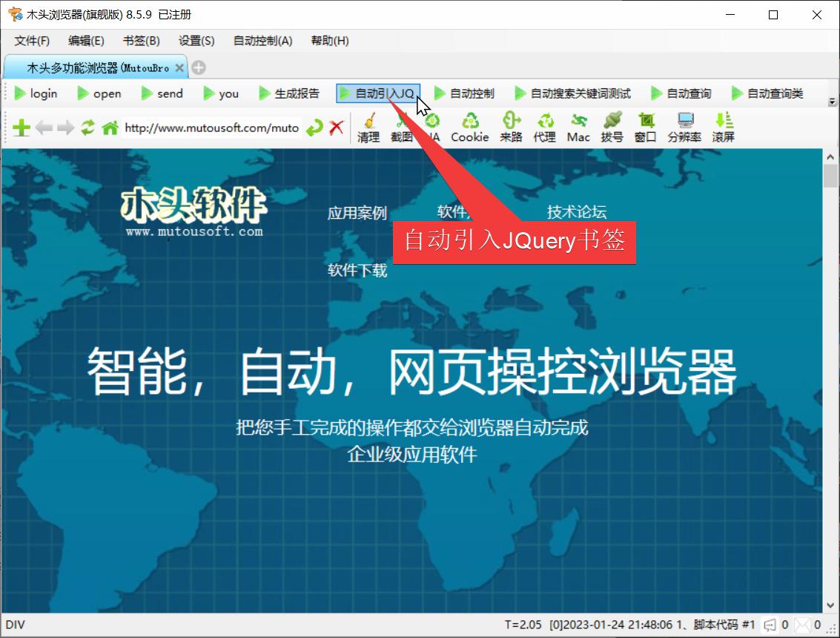The image size is (840, 638).
Task: Click the 滚屏 scroll-screen icon
Action: (x=723, y=126)
